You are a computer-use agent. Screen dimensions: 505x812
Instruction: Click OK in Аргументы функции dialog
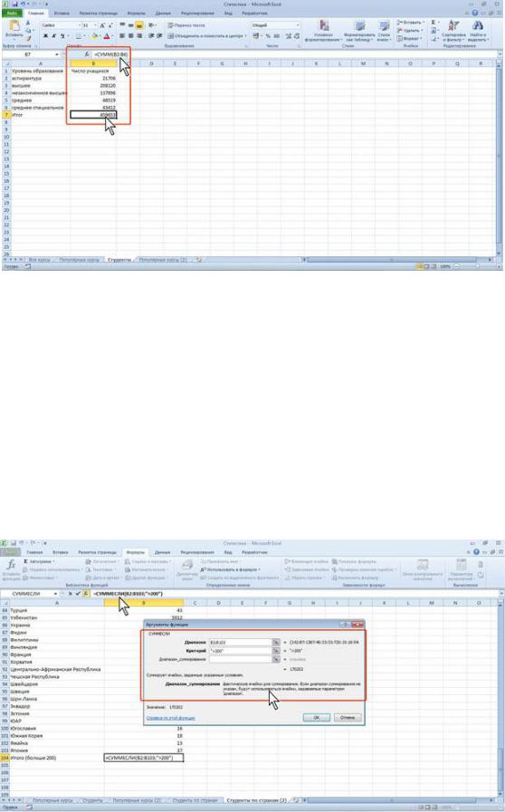pyautogui.click(x=317, y=717)
